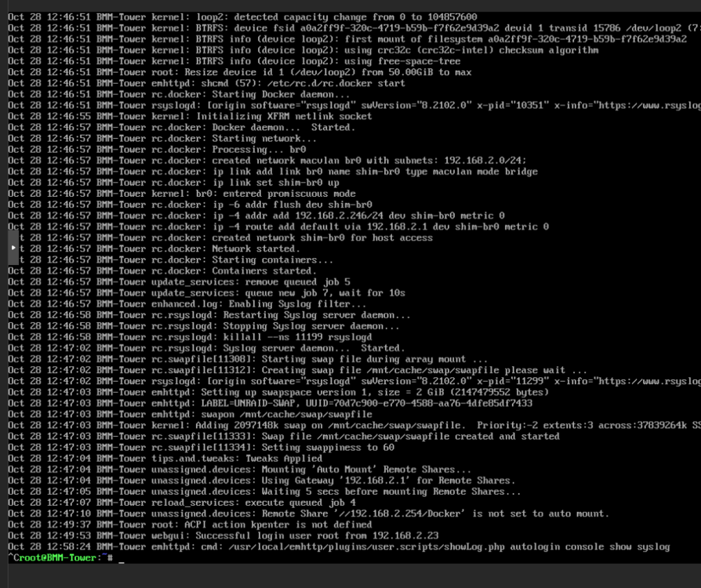701x588 pixels.
Task: Click 'queue new job 7, wait for 10s'
Action: click(x=206, y=293)
